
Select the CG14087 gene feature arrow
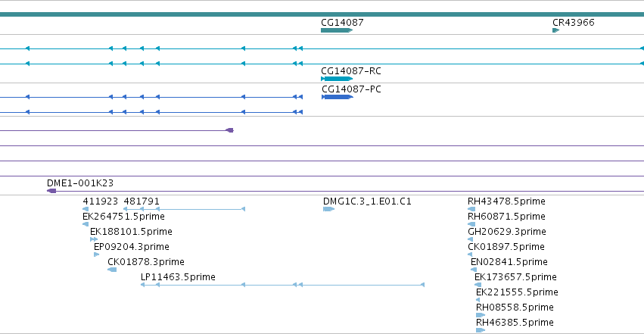(337, 30)
